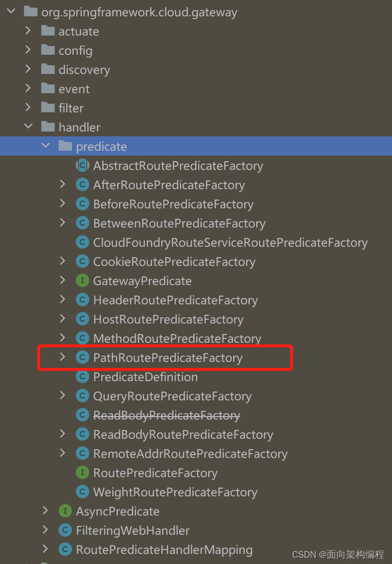Click the abstract class icon for AbstractRoutePredicateFactory
Viewport: 392px width, 564px height.
(82, 166)
